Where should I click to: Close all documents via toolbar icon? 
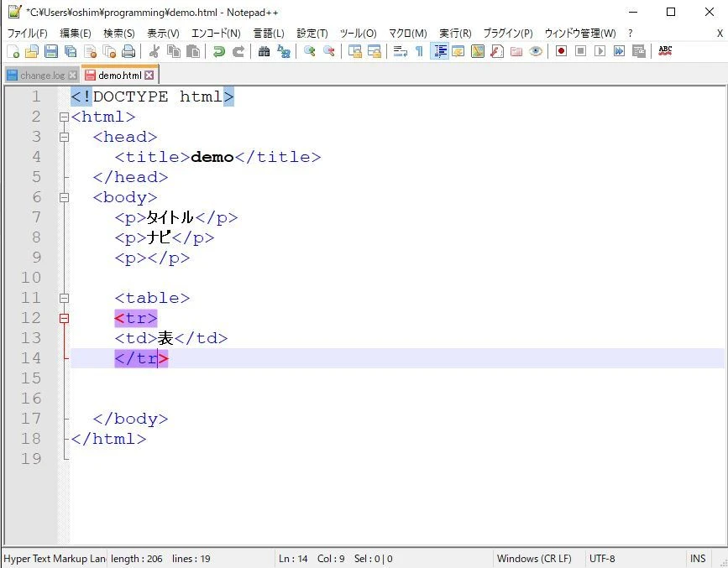[109, 51]
